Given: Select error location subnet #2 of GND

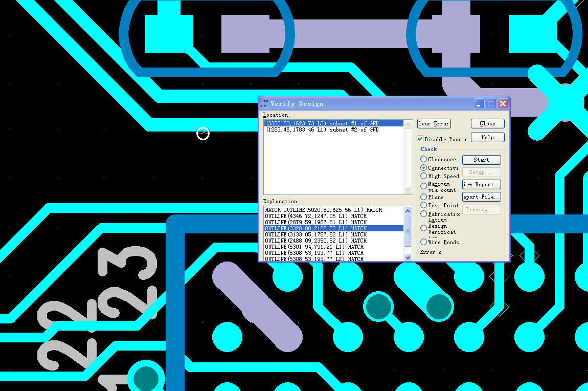Looking at the screenshot, I should coord(334,130).
